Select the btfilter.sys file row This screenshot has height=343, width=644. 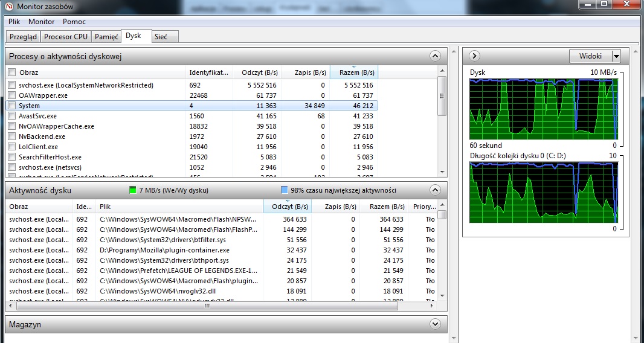click(221, 240)
